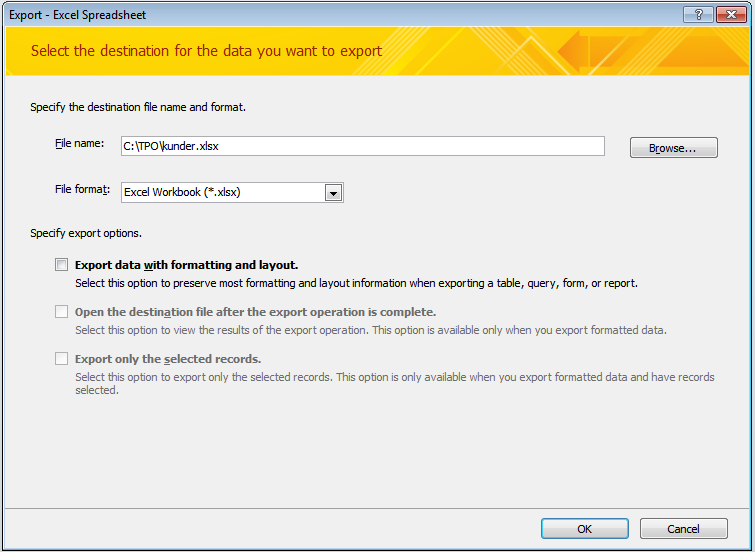
Task: Cancel the export dialog
Action: point(683,529)
